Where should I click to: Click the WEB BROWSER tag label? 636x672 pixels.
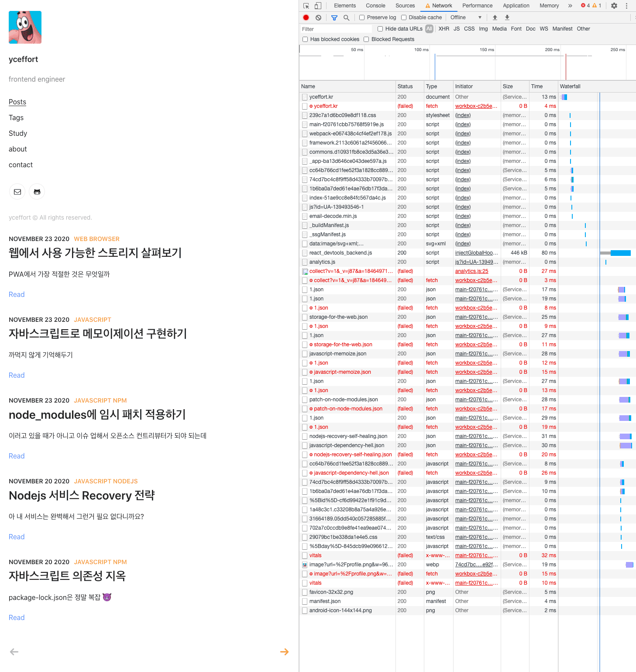96,239
